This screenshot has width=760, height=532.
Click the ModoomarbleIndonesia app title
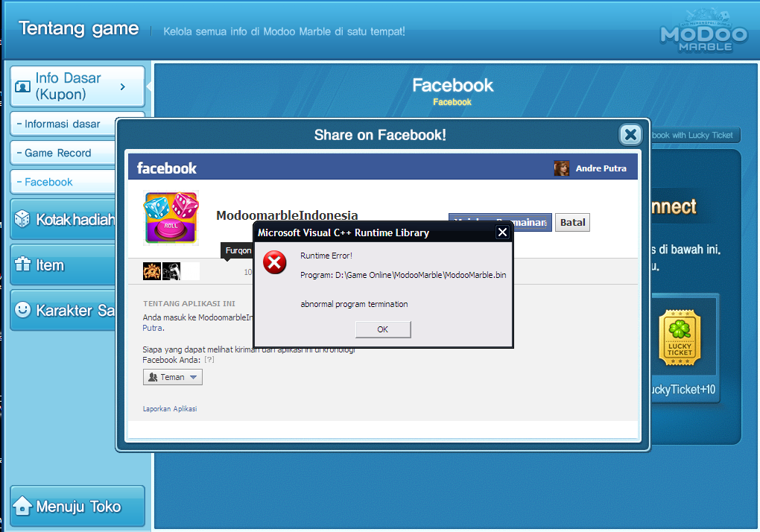287,215
